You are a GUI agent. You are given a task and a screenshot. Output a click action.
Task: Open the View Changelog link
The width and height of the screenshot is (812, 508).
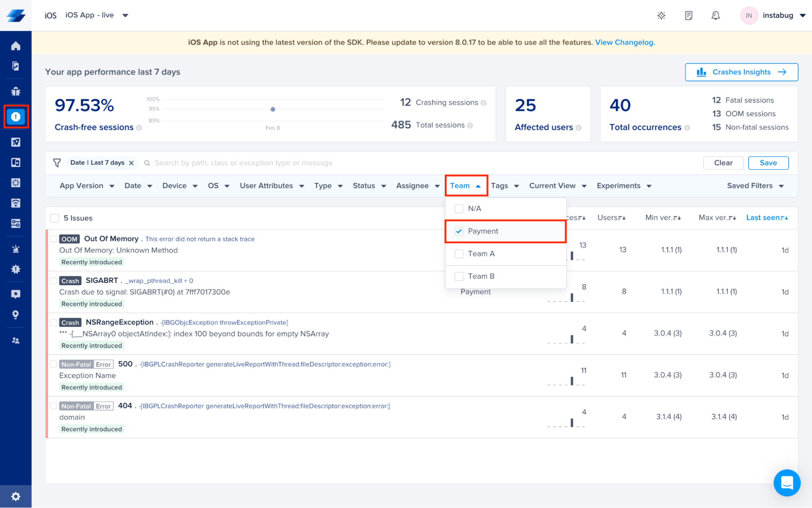(x=625, y=42)
